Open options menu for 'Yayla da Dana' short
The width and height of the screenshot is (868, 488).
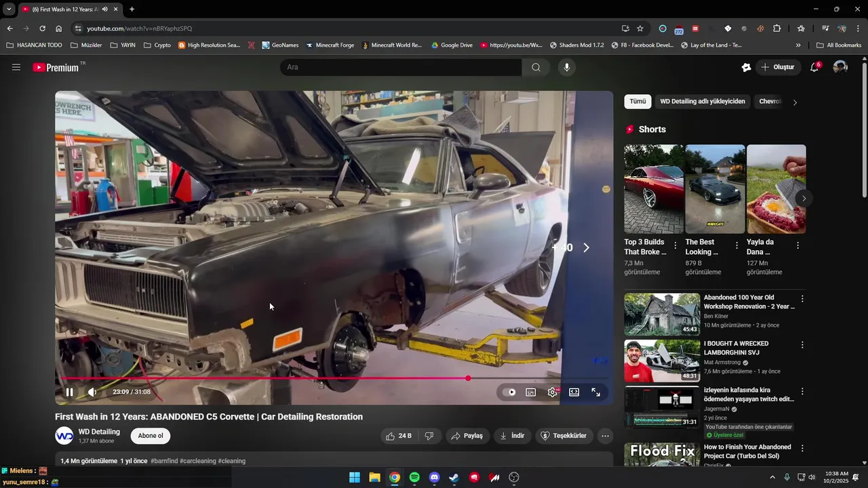pyautogui.click(x=797, y=245)
